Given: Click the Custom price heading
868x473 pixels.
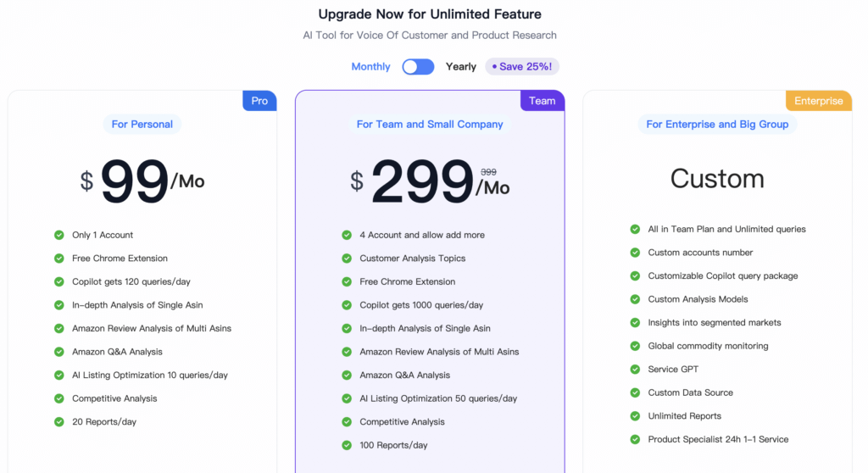Looking at the screenshot, I should 717,178.
